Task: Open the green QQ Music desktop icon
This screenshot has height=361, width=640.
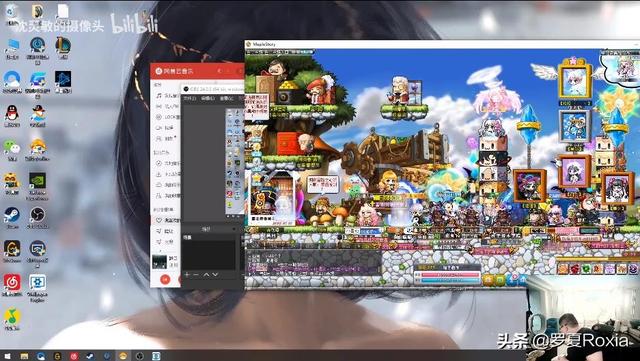Action: click(12, 318)
